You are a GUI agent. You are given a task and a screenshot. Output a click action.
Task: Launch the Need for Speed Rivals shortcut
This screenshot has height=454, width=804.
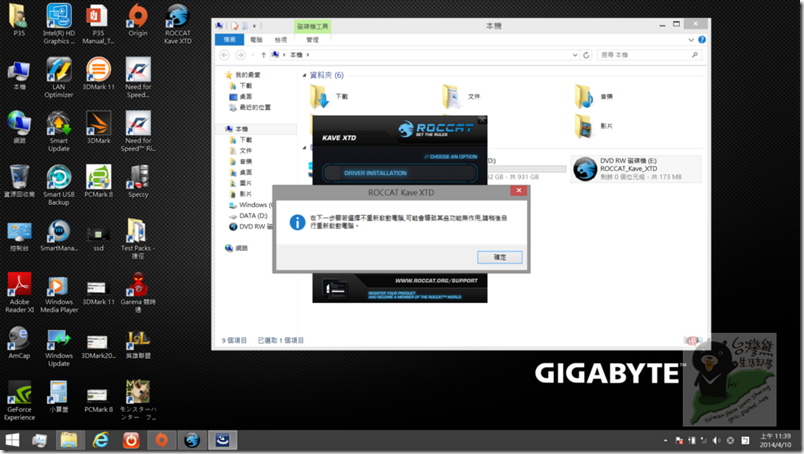[138, 131]
